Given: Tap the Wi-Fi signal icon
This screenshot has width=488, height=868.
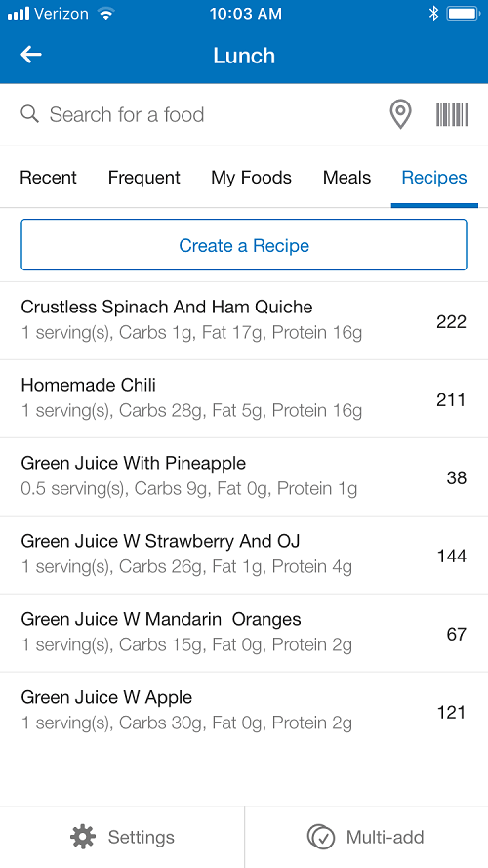Looking at the screenshot, I should tap(105, 14).
